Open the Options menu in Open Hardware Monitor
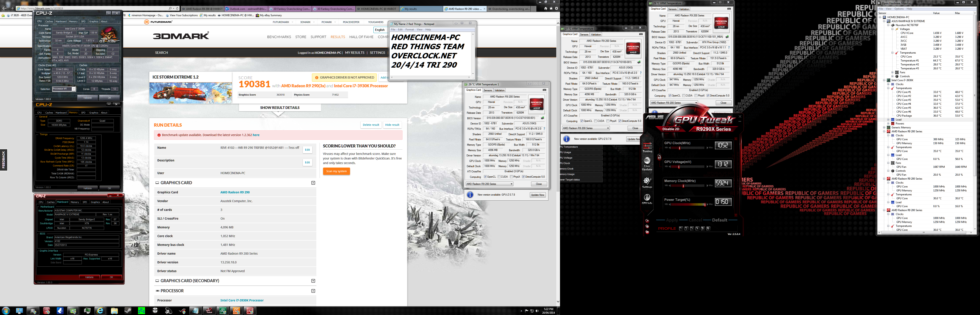Viewport: 980px width, 315px height. tap(899, 9)
